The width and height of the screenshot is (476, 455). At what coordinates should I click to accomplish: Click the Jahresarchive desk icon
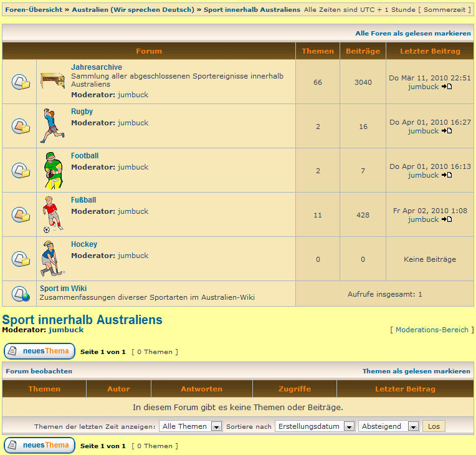52,81
